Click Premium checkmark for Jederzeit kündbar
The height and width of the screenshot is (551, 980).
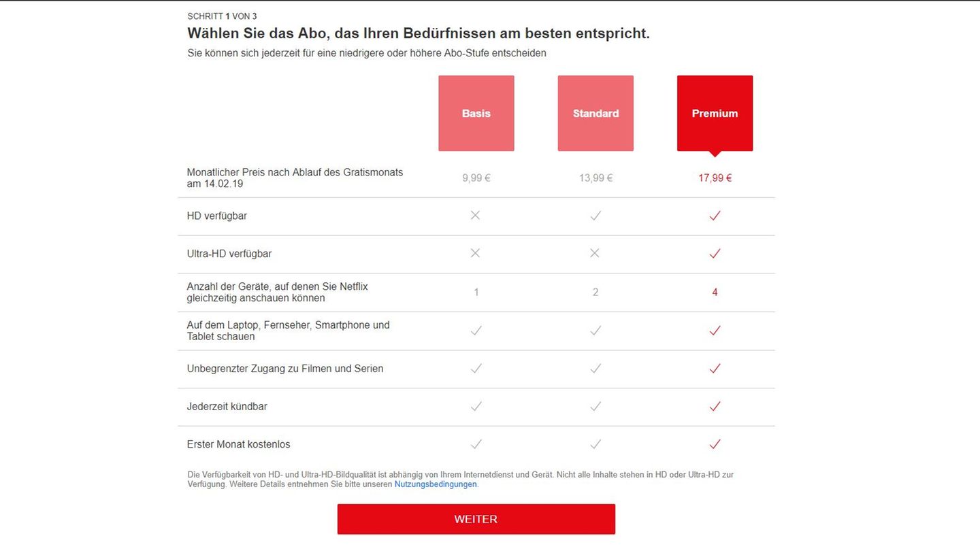(x=715, y=406)
